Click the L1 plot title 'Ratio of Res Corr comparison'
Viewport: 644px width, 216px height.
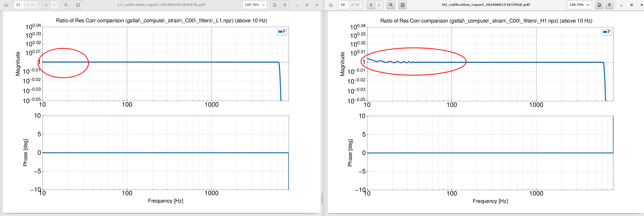point(162,21)
